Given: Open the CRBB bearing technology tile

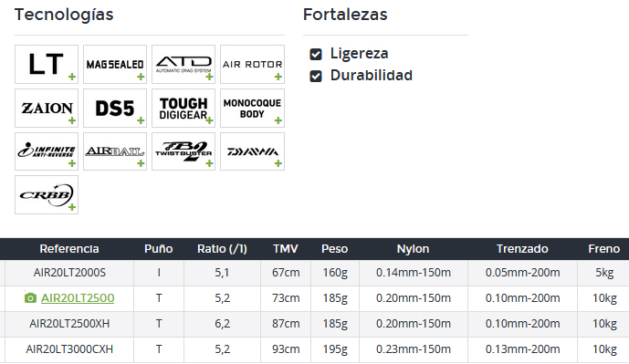Looking at the screenshot, I should [x=47, y=195].
